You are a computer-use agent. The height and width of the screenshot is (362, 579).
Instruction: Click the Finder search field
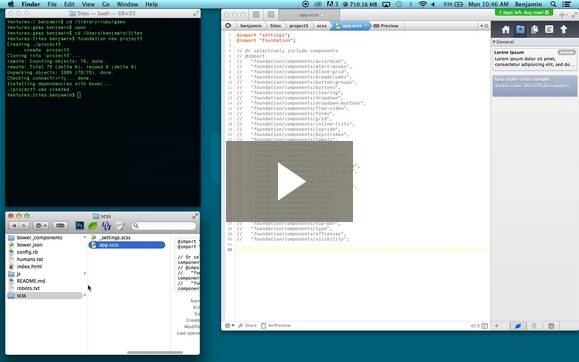(164, 225)
